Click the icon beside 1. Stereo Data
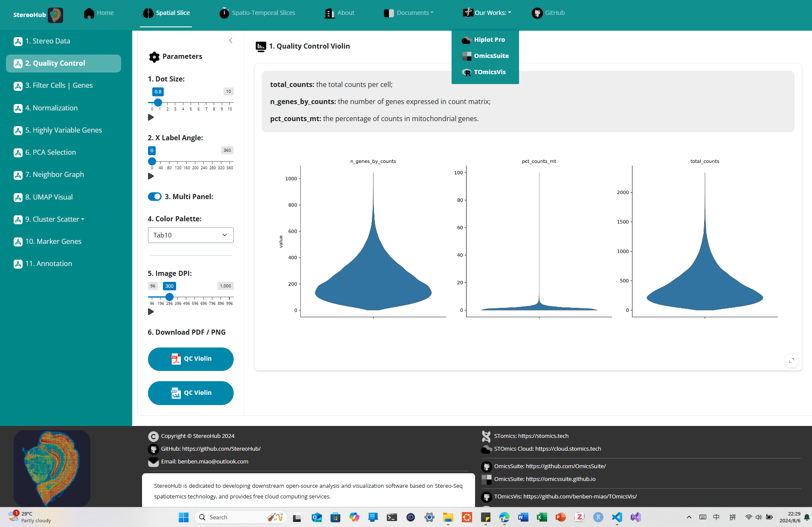This screenshot has height=527, width=812. 18,41
